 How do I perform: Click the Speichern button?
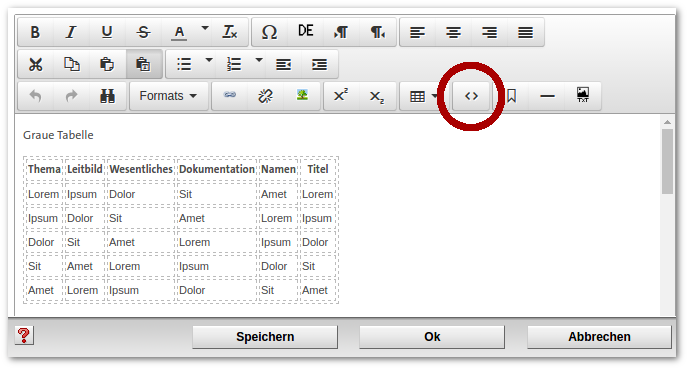(x=265, y=337)
